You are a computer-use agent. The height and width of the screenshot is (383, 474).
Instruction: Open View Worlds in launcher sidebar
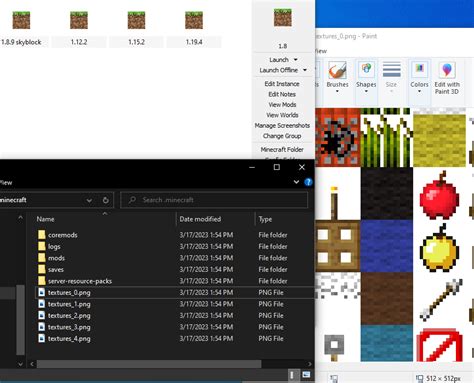[282, 115]
